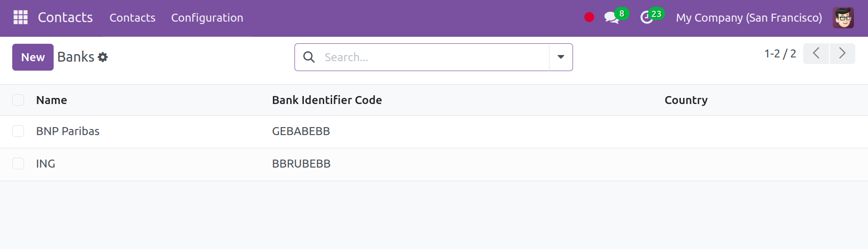
Task: Open the activities clock icon
Action: [x=647, y=18]
